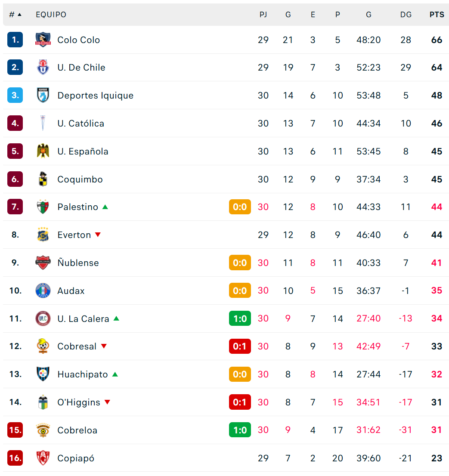This screenshot has width=449, height=476.
Task: Select the Deportes Iquique crest icon
Action: (43, 95)
